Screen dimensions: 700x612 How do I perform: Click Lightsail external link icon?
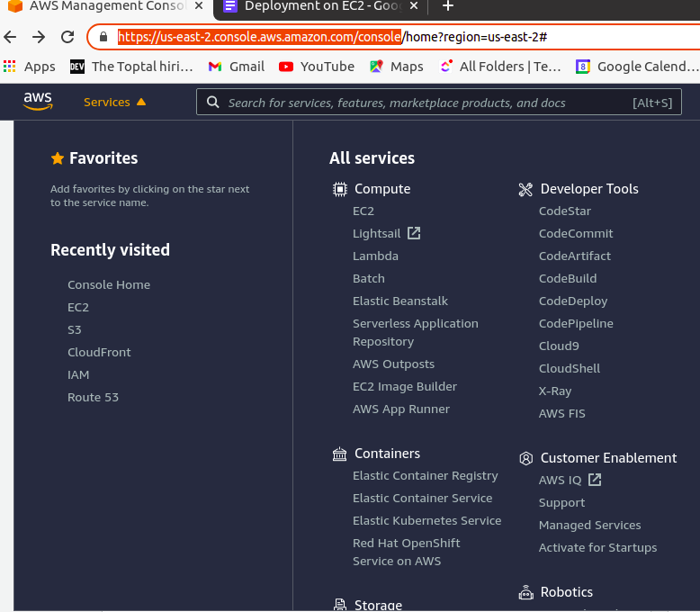(414, 233)
